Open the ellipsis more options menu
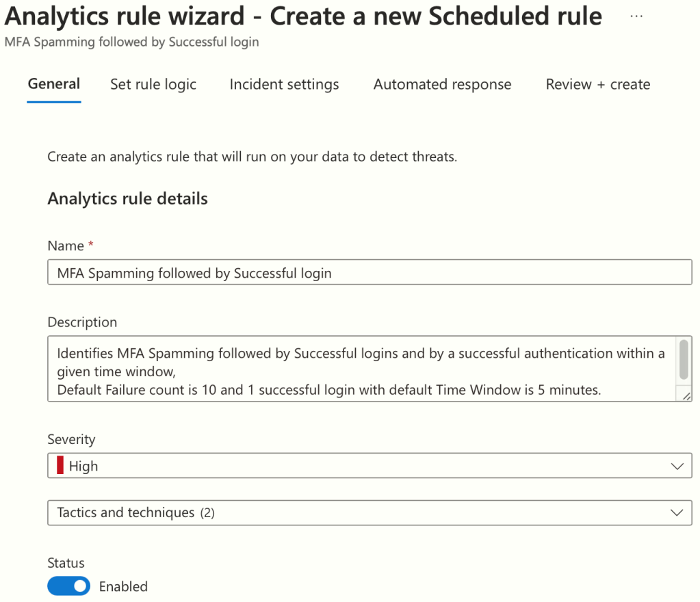Screen dimensions: 700x602 pyautogui.click(x=636, y=16)
